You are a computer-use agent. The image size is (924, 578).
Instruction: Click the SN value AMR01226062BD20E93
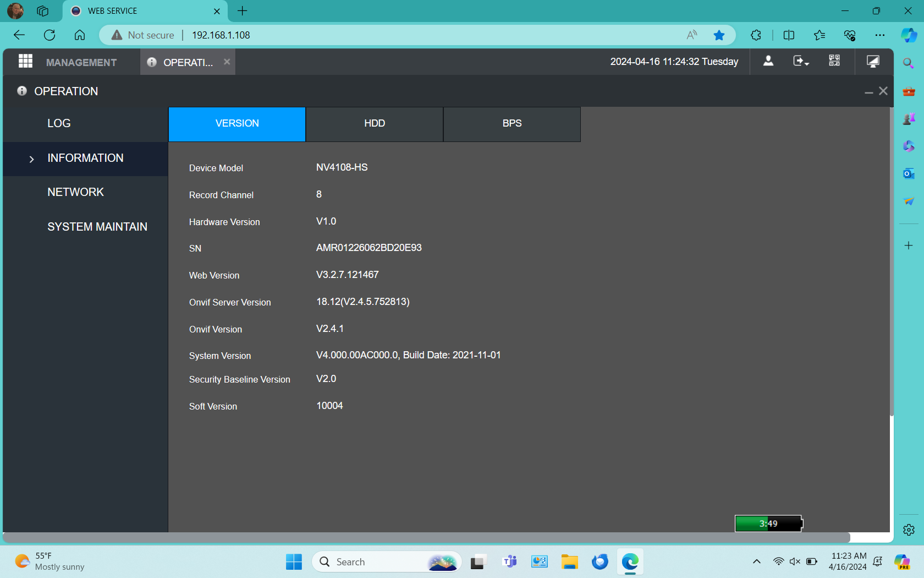coord(369,248)
